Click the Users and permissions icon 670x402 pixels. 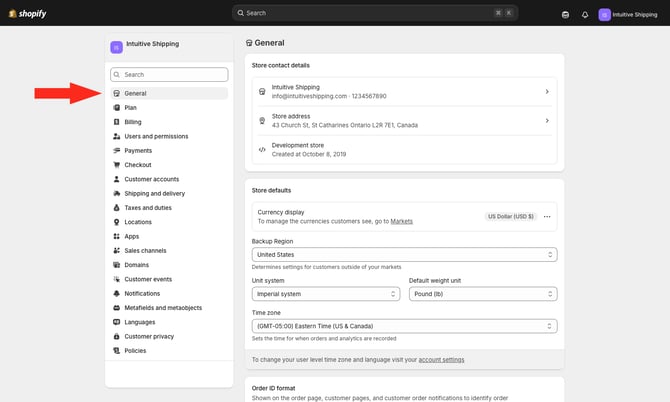point(117,136)
